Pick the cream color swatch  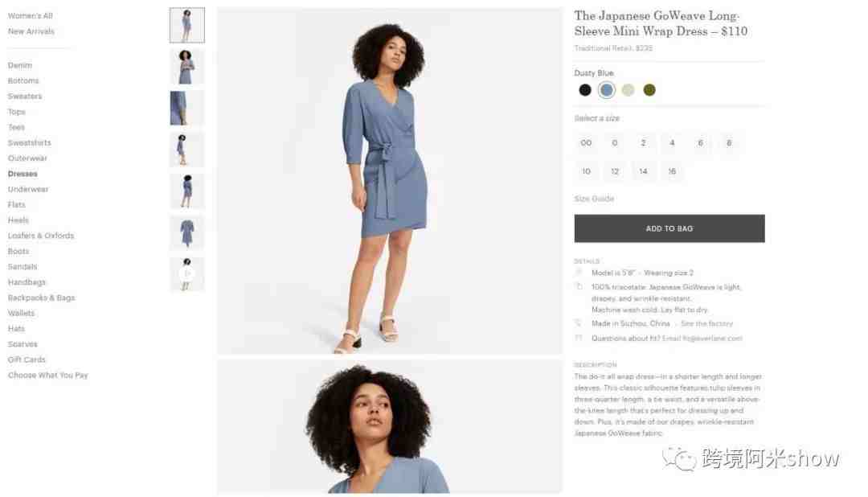pyautogui.click(x=628, y=90)
